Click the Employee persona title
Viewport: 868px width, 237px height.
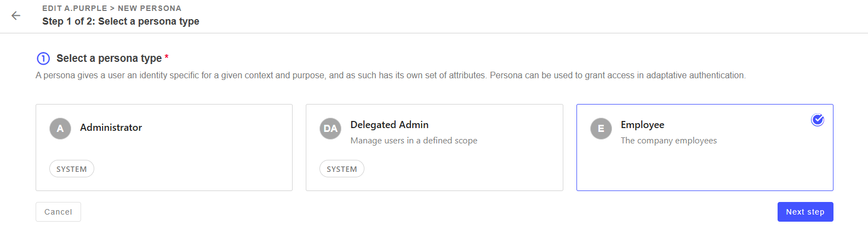click(x=642, y=125)
